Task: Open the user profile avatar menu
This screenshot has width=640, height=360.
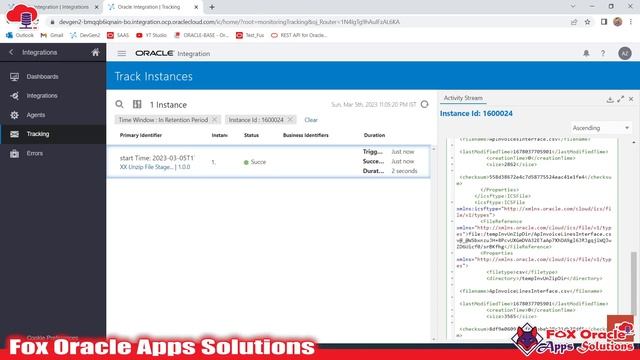Action: tap(624, 53)
